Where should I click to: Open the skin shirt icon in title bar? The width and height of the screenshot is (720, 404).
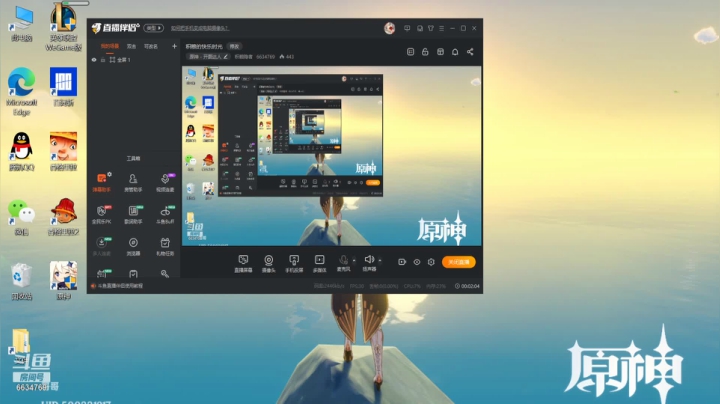[431, 28]
